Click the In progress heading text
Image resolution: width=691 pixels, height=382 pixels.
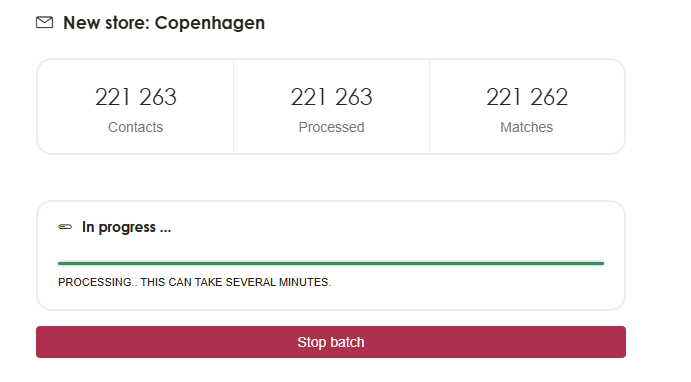pos(126,227)
